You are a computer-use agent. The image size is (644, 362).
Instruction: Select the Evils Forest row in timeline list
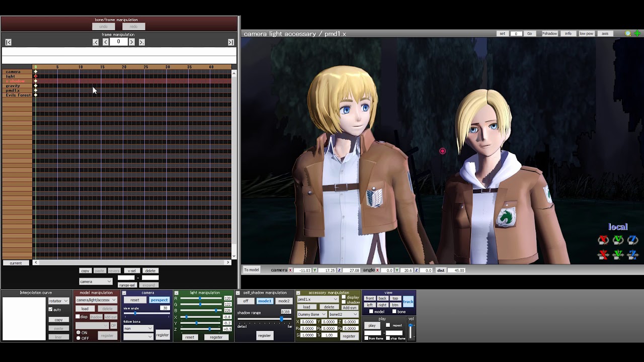pos(17,95)
